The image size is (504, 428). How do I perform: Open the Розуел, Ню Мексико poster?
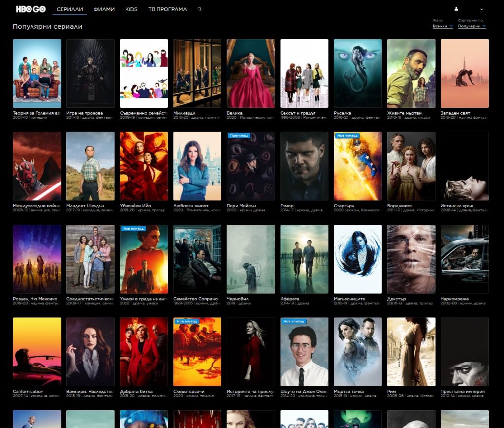tap(37, 259)
